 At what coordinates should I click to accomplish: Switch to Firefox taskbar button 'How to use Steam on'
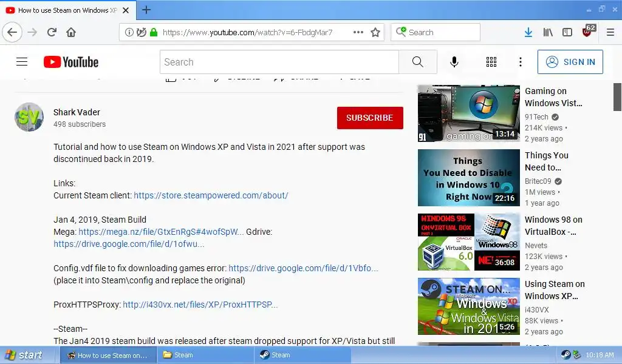[x=108, y=356]
